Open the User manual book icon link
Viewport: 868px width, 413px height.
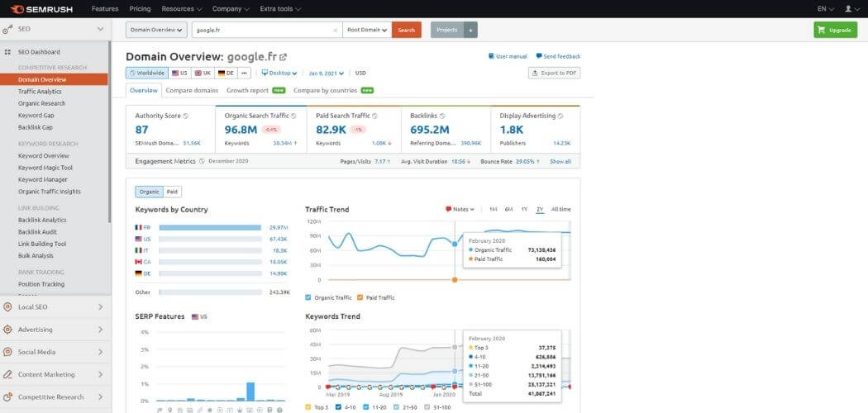[x=492, y=56]
